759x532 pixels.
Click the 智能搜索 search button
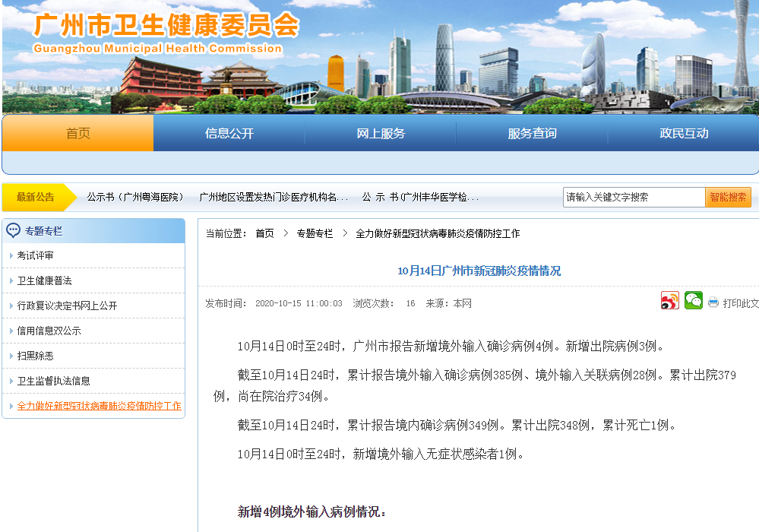(728, 197)
